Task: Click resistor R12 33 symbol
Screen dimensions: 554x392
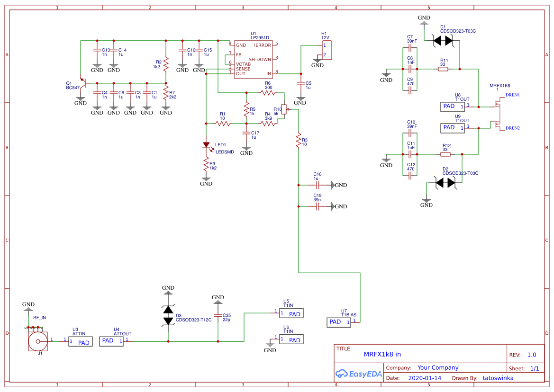Action: 445,154
